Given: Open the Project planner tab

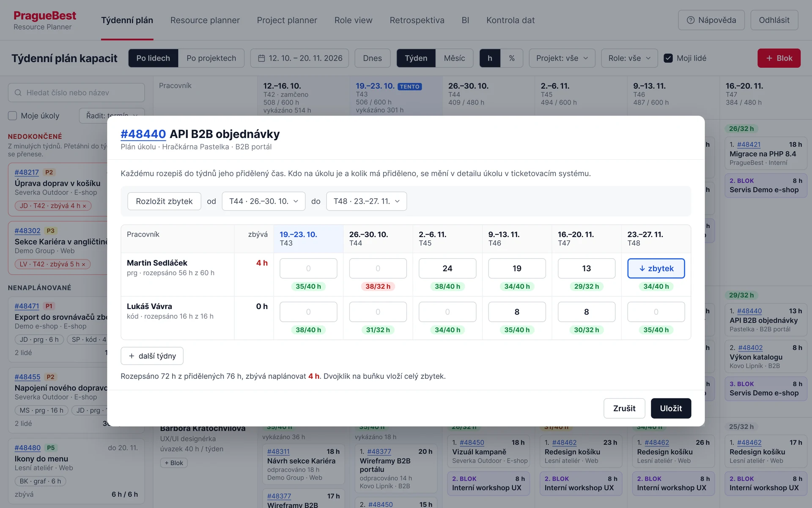Looking at the screenshot, I should 287,20.
